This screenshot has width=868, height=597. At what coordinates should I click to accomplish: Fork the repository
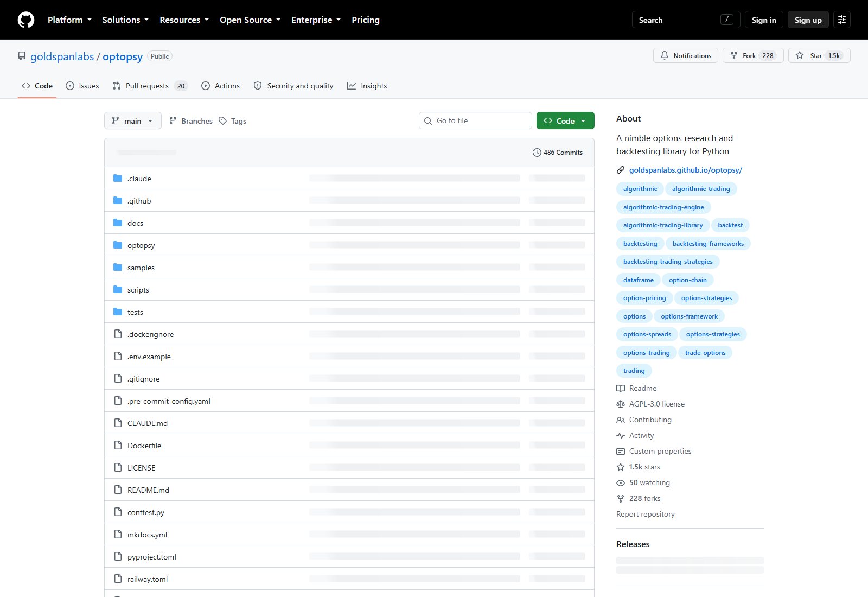coord(753,55)
